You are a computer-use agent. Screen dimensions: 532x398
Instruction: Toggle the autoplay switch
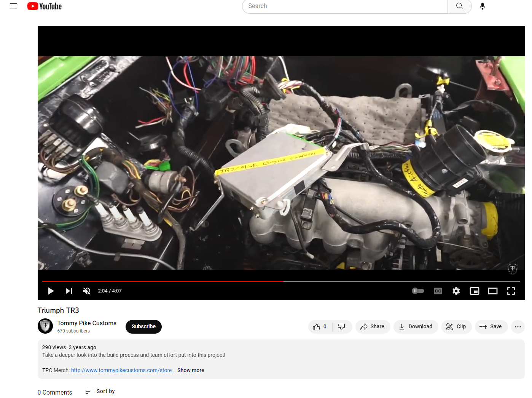pyautogui.click(x=418, y=291)
